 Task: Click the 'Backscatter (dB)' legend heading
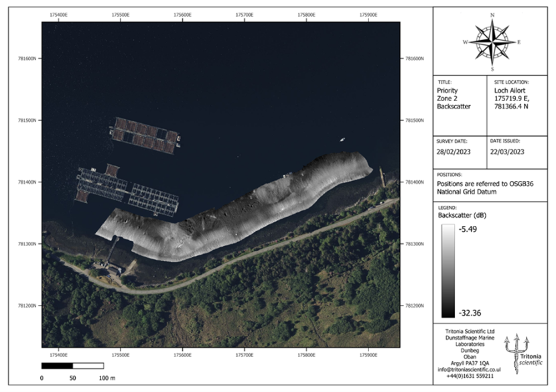pos(462,215)
